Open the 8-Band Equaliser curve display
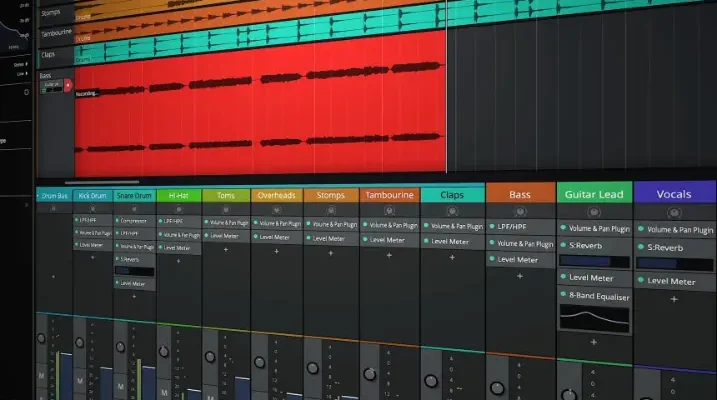Viewport: 717px width, 400px height. (594, 318)
